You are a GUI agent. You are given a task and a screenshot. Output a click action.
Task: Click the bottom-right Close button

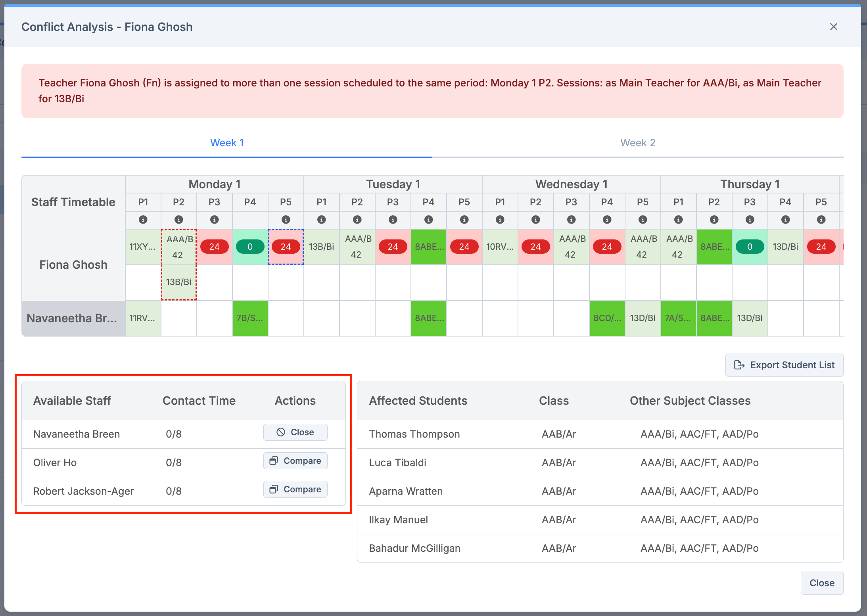pos(822,583)
